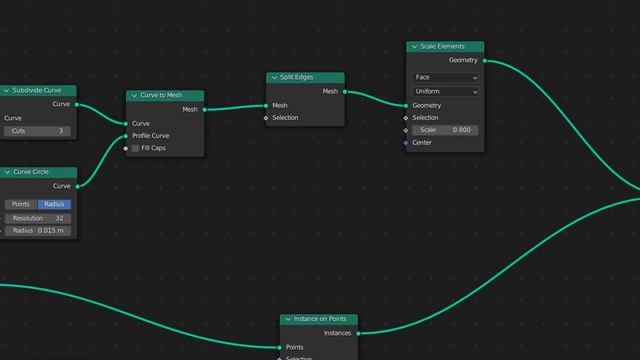Click Split Edges' Mesh input socket

266,106
